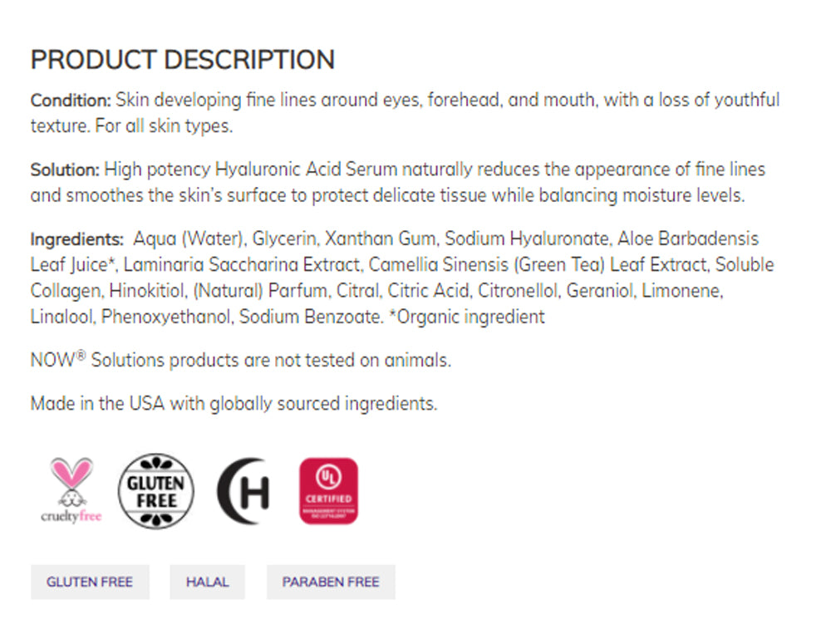Select the Halal crescent H symbol
The width and height of the screenshot is (831, 644).
click(243, 491)
